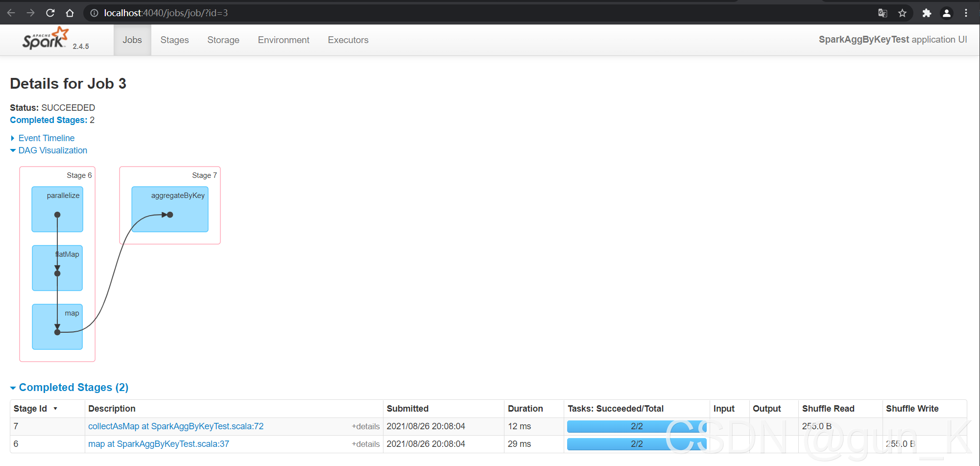Click stage 6 task progress bar 2/2
Viewport: 980px width, 466px height.
coord(637,444)
